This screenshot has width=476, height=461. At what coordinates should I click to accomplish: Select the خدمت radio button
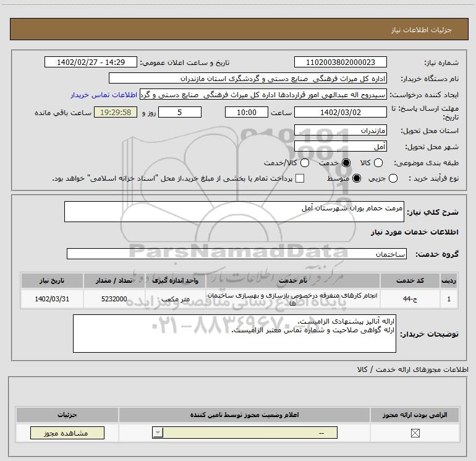coord(346,163)
